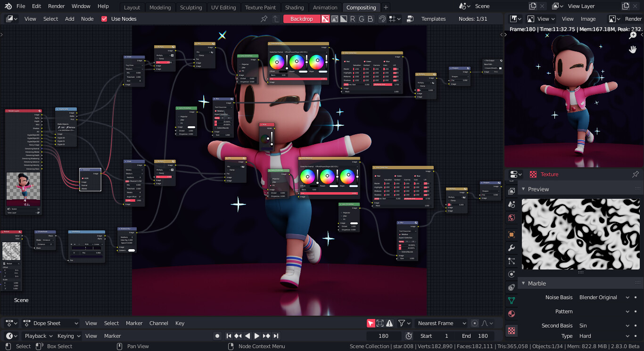Click the current frame field showing 180

point(384,336)
